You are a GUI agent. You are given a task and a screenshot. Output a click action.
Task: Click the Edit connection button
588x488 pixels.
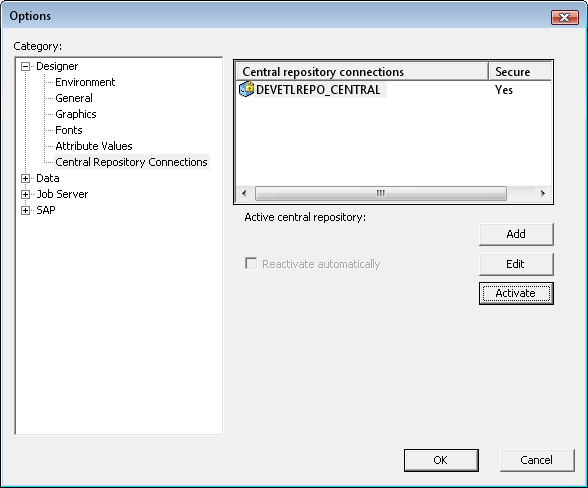click(516, 264)
